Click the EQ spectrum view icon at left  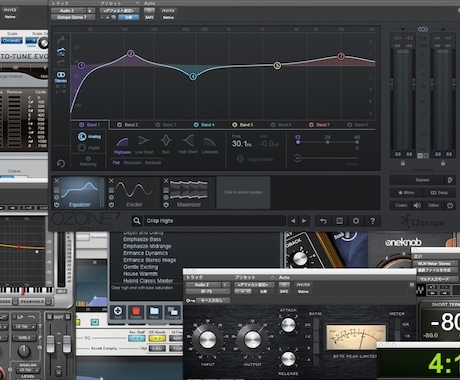(61, 52)
